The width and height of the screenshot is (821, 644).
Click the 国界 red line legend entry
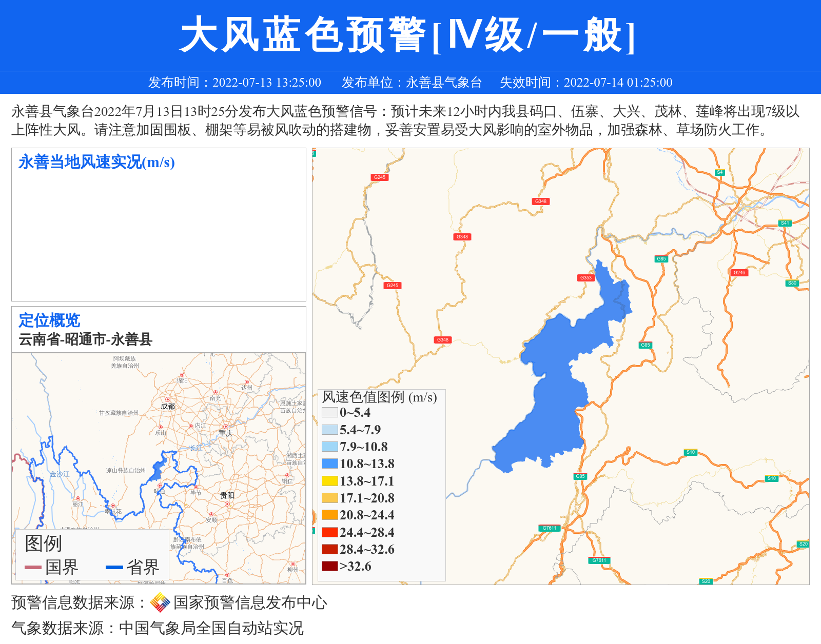[x=51, y=567]
